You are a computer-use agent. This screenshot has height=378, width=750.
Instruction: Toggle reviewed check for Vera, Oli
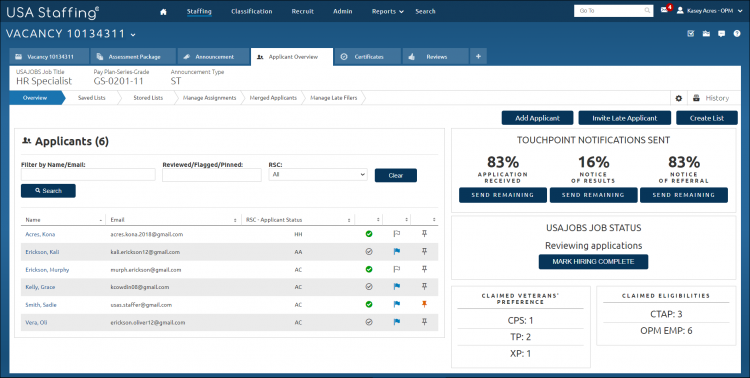pos(369,322)
